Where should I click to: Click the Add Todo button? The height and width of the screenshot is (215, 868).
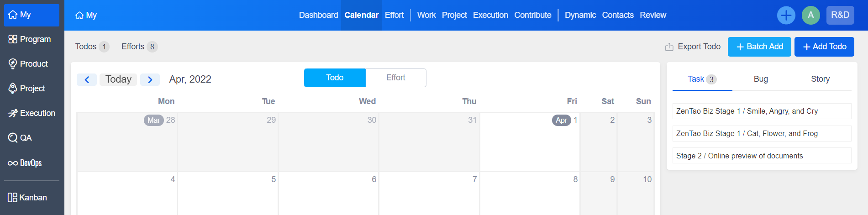[x=824, y=47]
